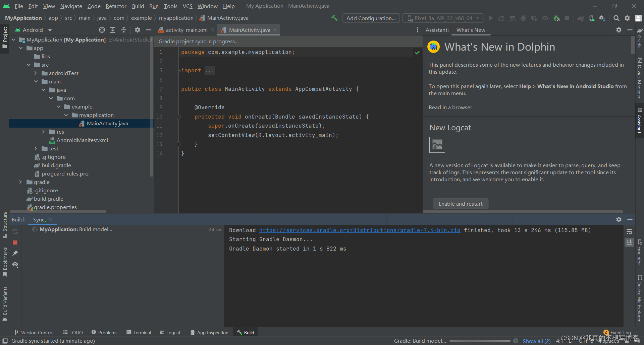Toggle the Build view eye filter
Image resolution: width=644 pixels, height=345 pixels.
tap(15, 265)
